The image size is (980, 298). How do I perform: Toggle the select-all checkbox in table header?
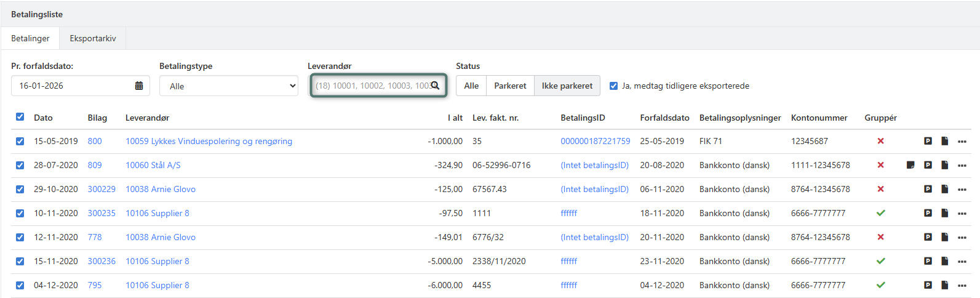(20, 117)
